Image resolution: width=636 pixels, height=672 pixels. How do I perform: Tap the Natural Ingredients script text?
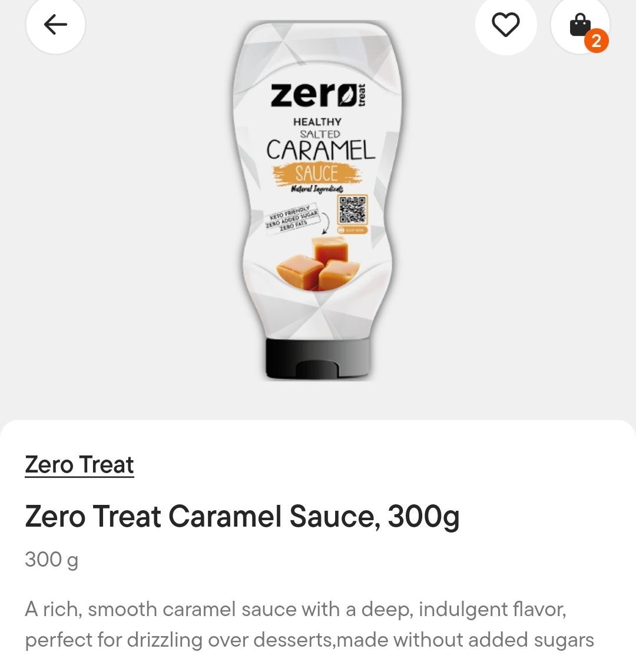pyautogui.click(x=317, y=189)
